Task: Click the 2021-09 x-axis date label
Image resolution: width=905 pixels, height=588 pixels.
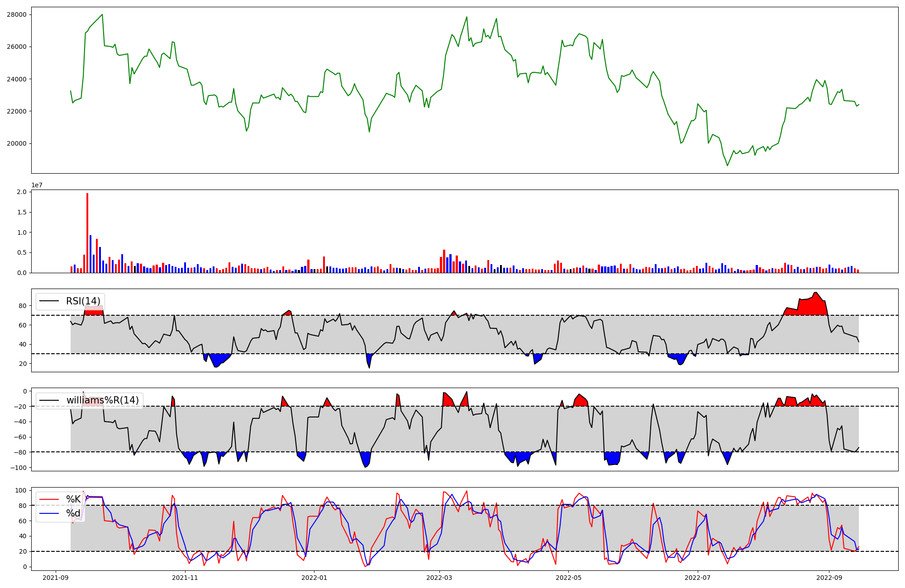Action: click(56, 578)
